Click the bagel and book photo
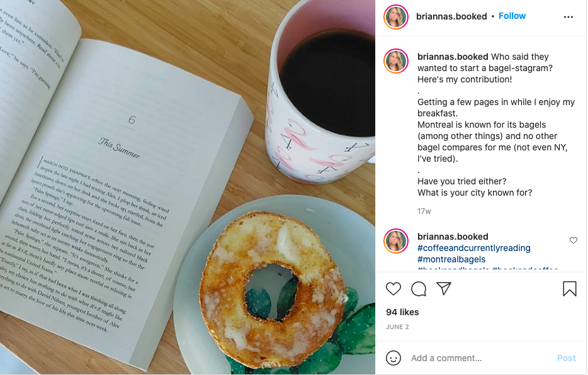This screenshot has width=588, height=375. [188, 187]
